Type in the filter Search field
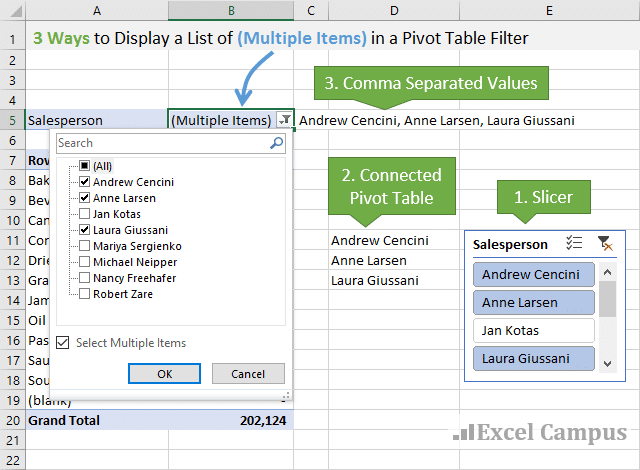 (x=160, y=144)
